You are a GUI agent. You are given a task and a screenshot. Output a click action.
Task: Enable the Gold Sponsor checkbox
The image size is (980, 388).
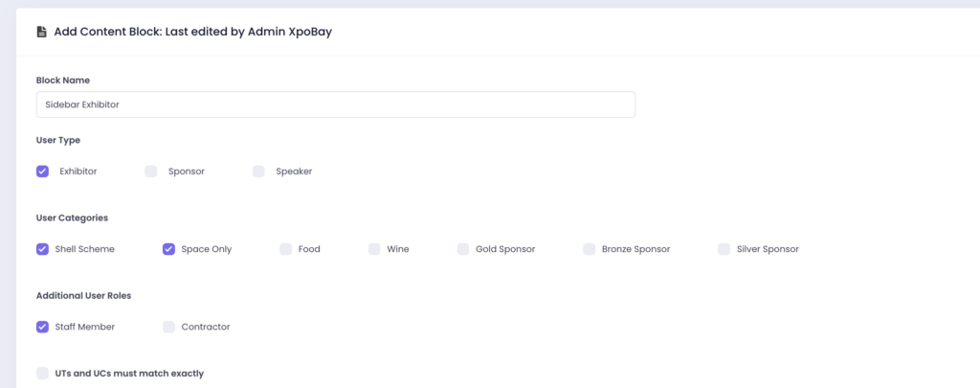(463, 249)
